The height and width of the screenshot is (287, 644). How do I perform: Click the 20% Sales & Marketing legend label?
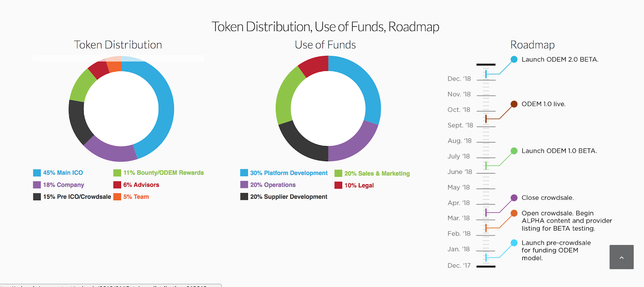[377, 173]
